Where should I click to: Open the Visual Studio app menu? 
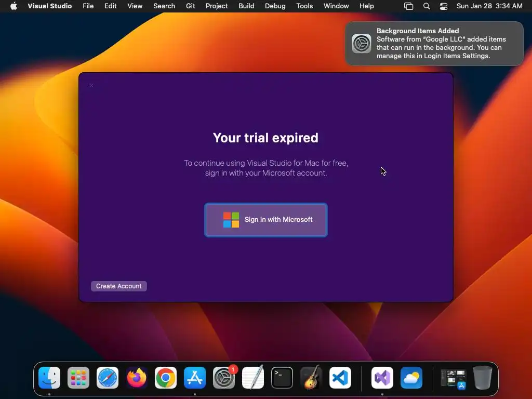[49, 6]
